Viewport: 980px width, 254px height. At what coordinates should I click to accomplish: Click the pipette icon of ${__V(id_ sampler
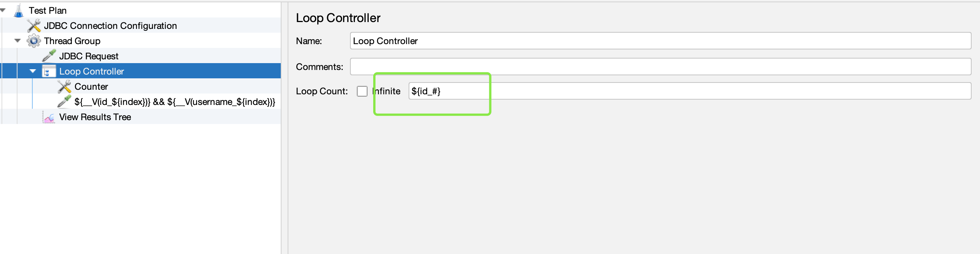pos(64,102)
